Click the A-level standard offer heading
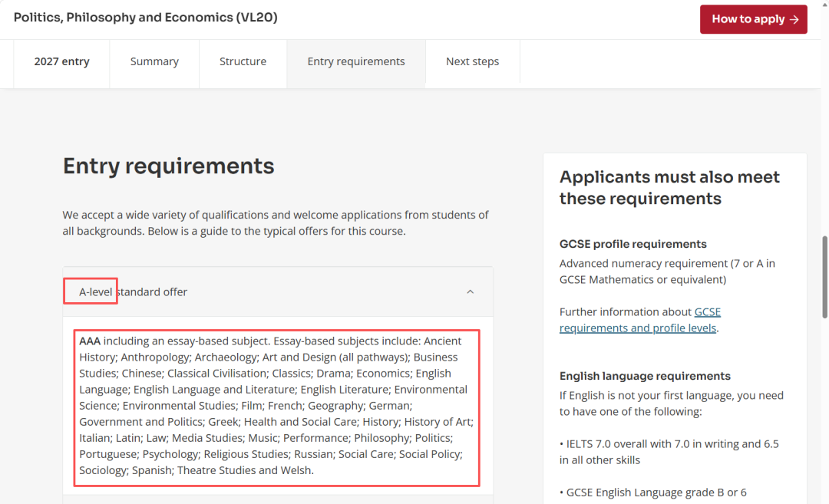 [x=134, y=292]
